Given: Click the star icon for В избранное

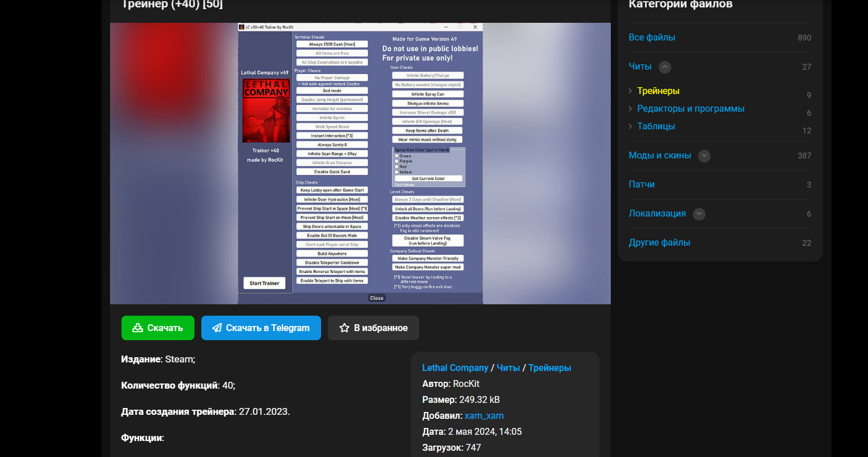Looking at the screenshot, I should point(344,328).
